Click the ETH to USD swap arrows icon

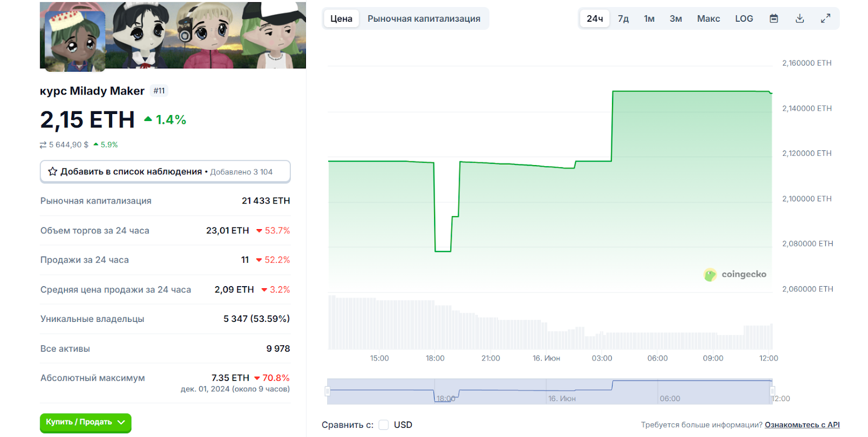43,145
